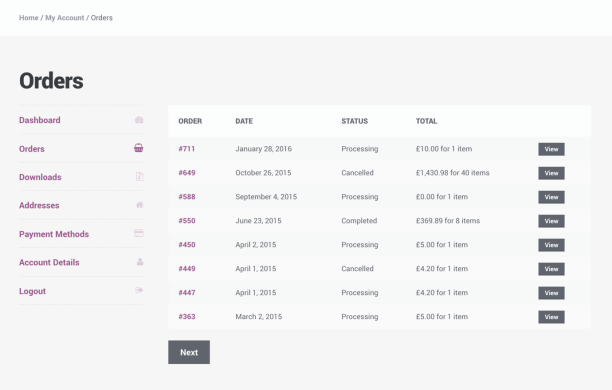Open order #649 link
The image size is (612, 390).
[x=187, y=173]
